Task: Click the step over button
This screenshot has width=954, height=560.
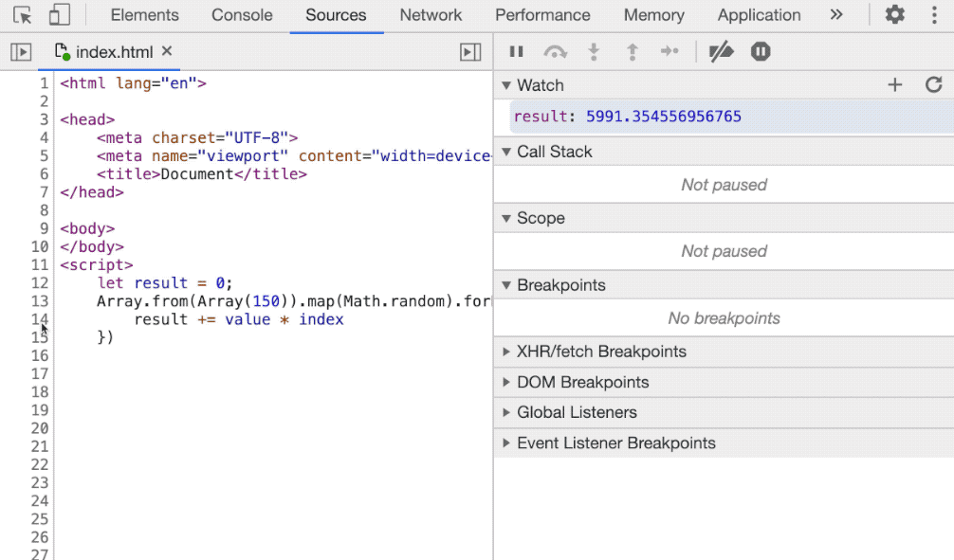Action: point(555,52)
